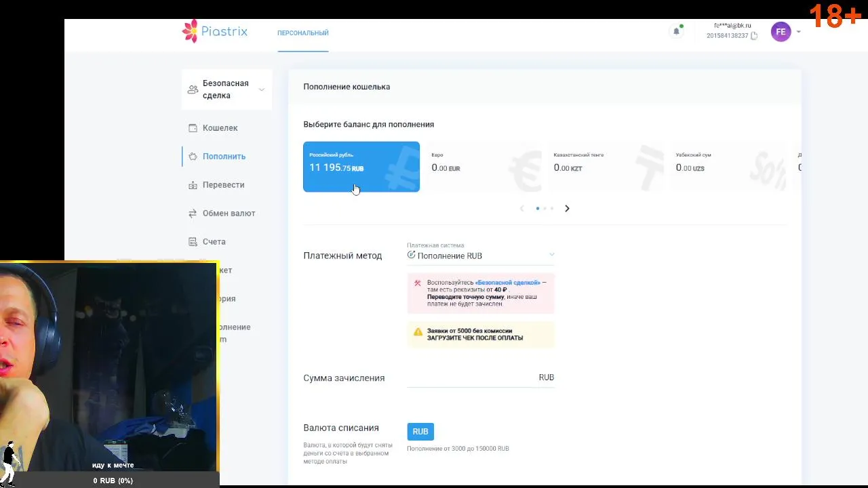Select the Евро balance card
The image size is (868, 488).
click(484, 167)
